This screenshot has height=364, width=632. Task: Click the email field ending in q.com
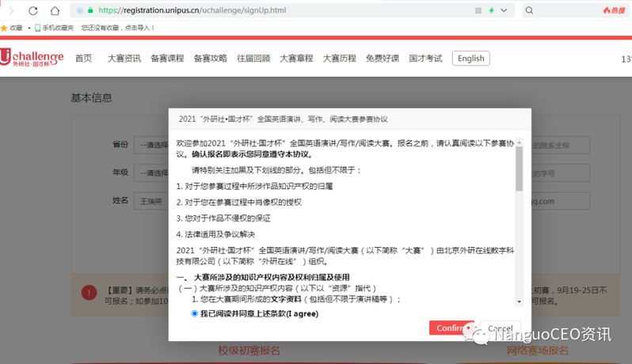[x=561, y=201]
